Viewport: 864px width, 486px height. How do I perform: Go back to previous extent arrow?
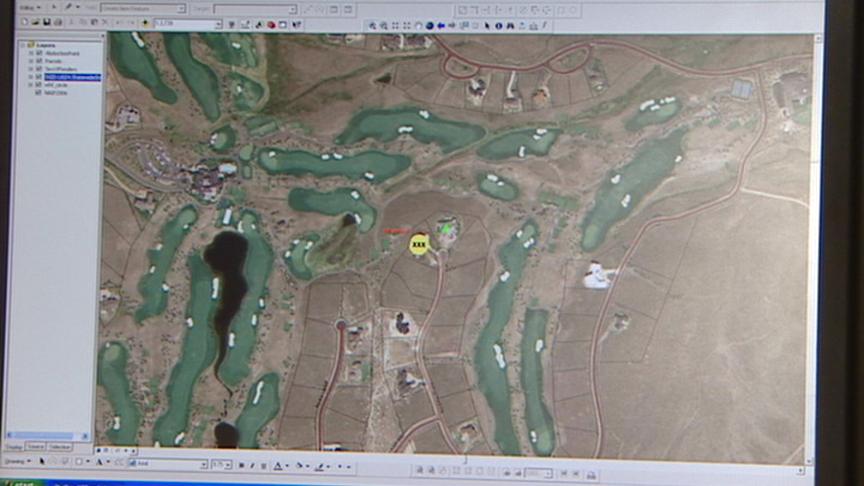tap(442, 25)
